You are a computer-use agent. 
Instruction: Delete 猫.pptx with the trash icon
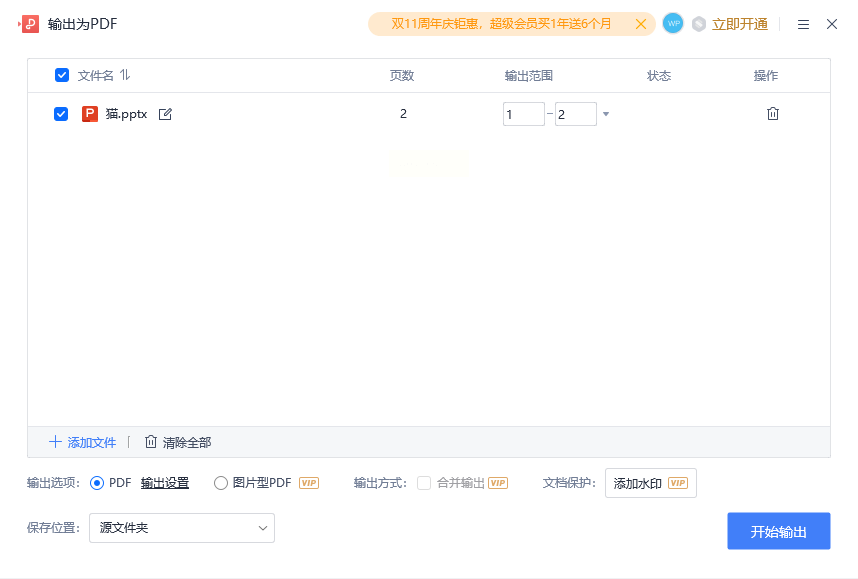tap(773, 114)
